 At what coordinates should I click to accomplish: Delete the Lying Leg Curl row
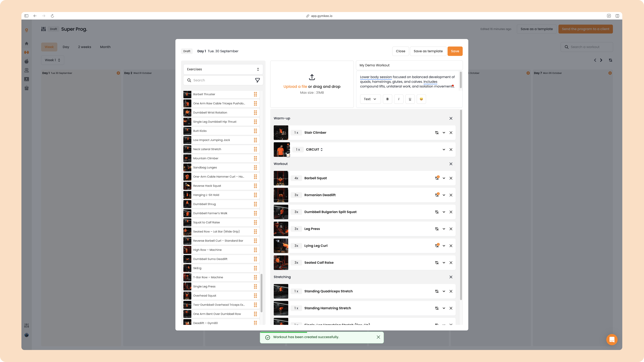[x=451, y=246]
